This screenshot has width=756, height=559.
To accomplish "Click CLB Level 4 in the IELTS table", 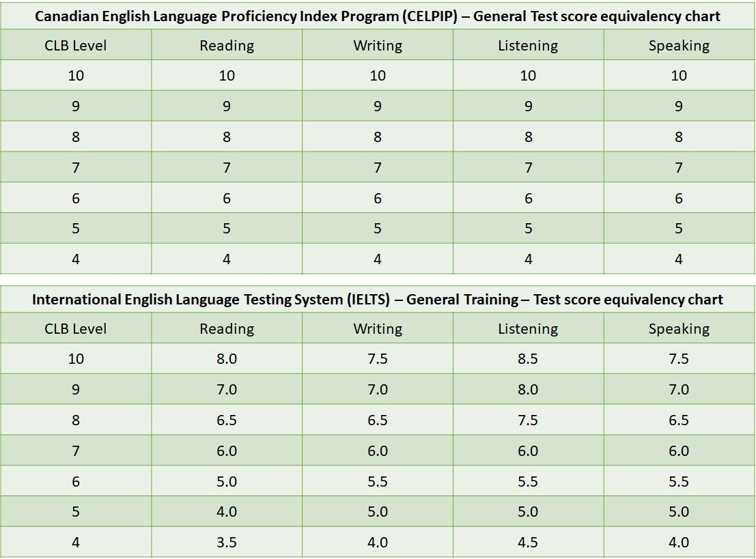I will coord(76,543).
